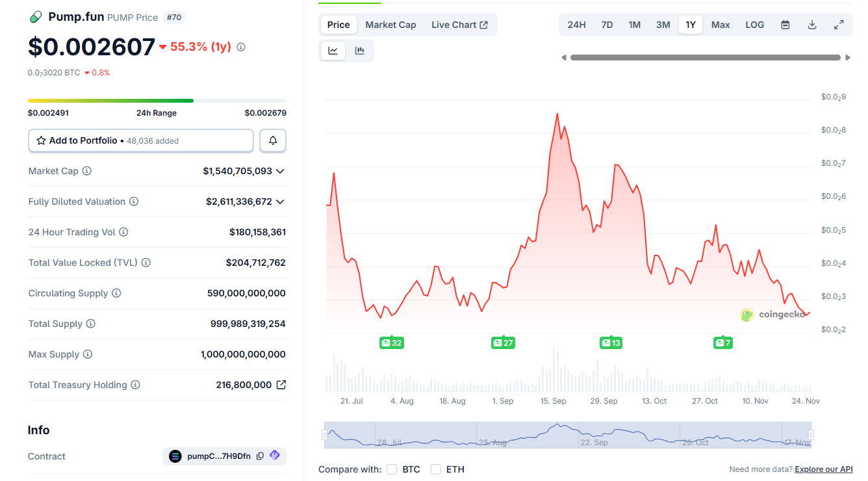Open the calendar date picker icon
Image resolution: width=868 pixels, height=481 pixels.
click(x=785, y=24)
